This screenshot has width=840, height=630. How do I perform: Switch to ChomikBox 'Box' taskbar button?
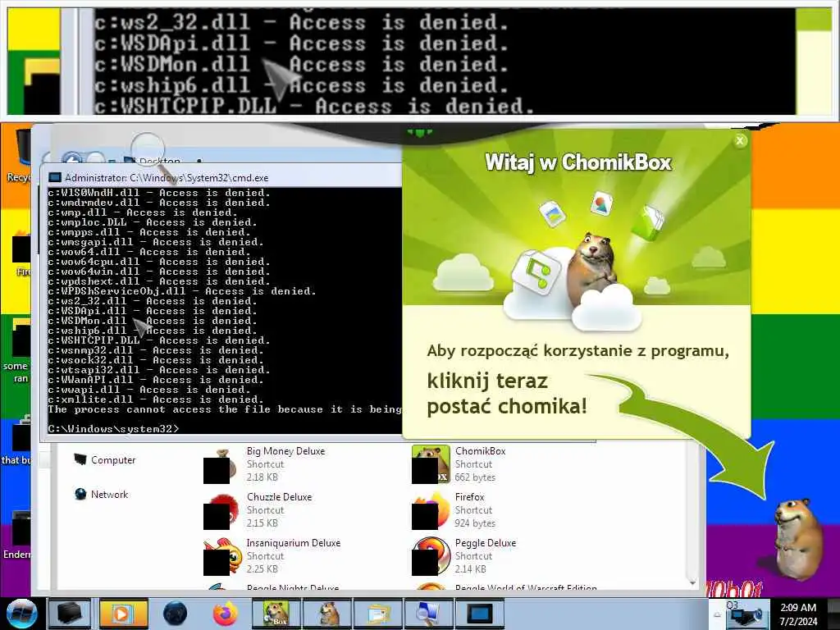(x=276, y=614)
